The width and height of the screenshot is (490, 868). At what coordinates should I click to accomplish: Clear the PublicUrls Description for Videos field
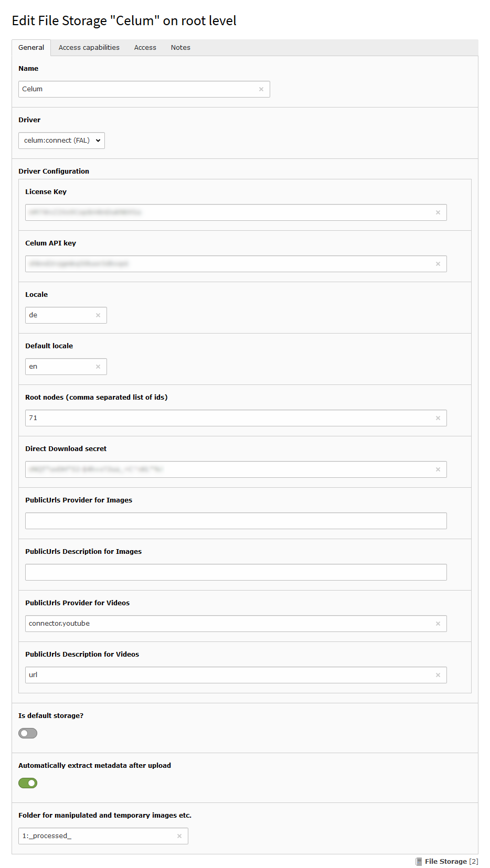(x=438, y=675)
